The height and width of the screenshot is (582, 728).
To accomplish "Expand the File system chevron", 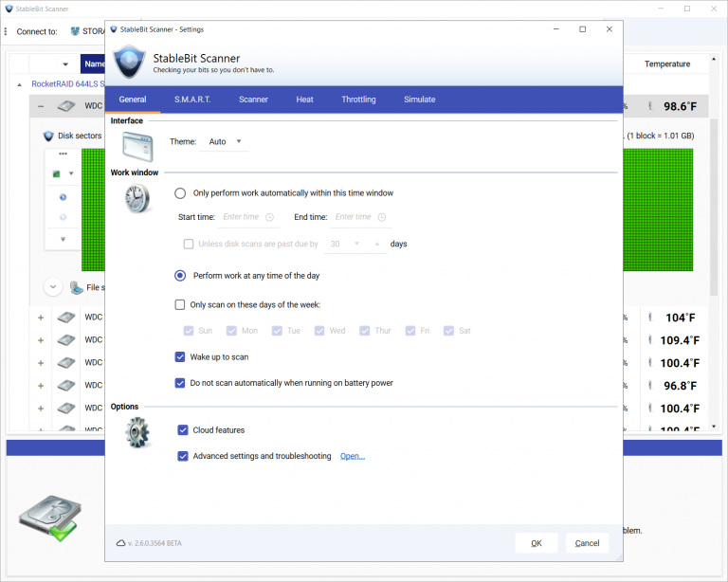I will pyautogui.click(x=53, y=287).
